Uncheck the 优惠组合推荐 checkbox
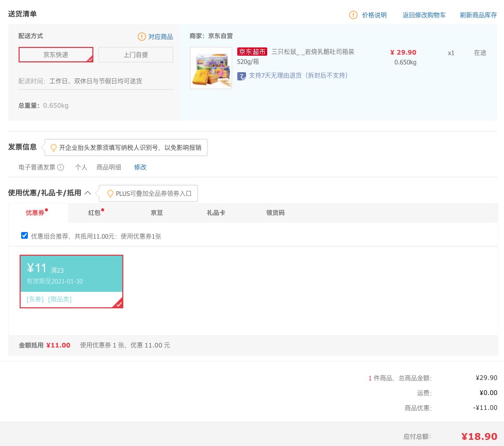Screen dimensions: 504x446 [24, 236]
